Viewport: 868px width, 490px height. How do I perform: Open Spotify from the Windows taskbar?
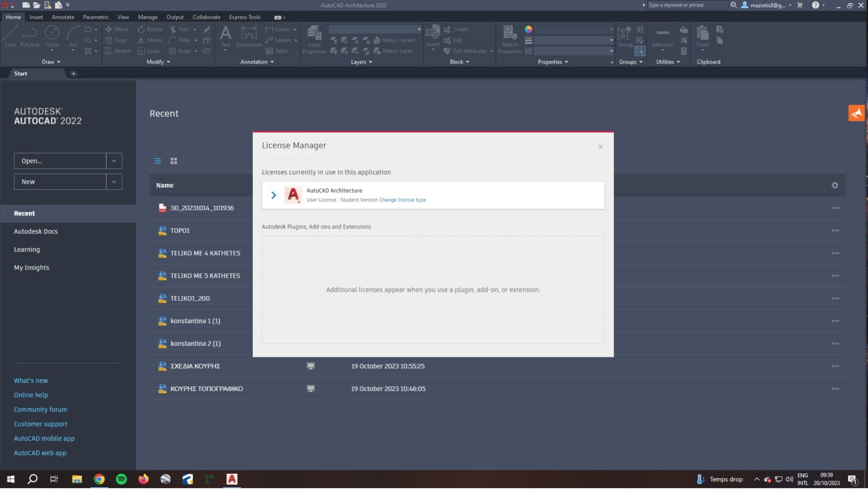click(122, 479)
